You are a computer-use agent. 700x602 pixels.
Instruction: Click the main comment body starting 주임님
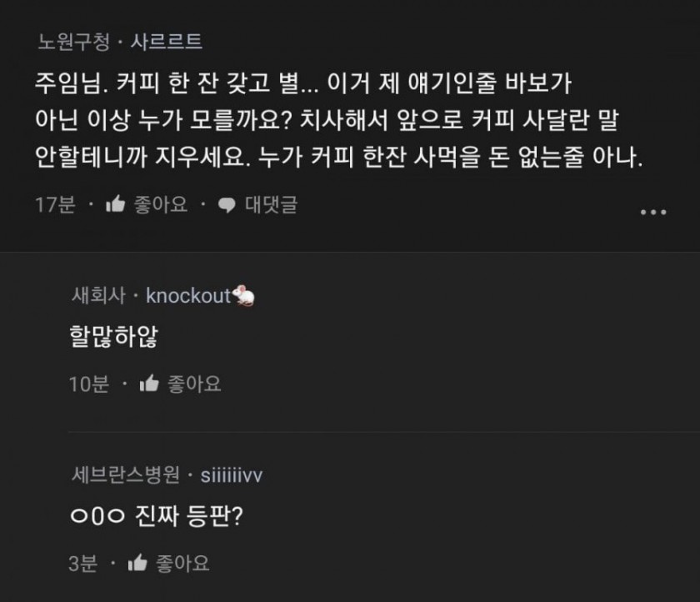339,120
